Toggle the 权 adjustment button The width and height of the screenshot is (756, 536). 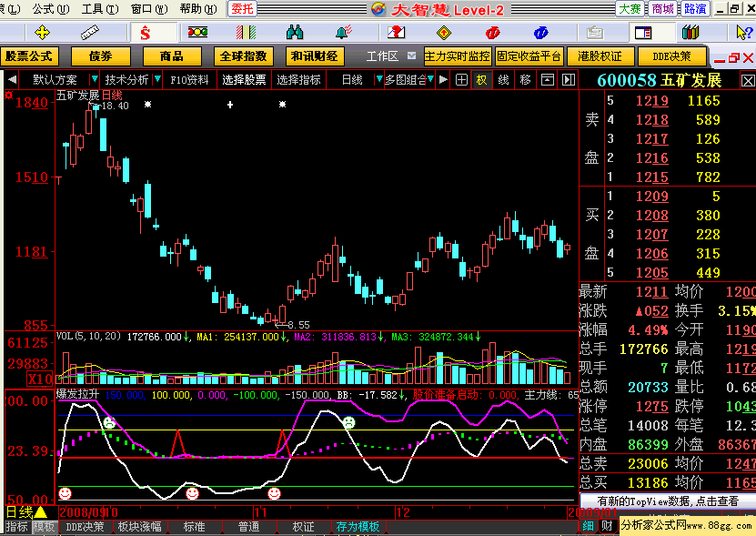481,79
